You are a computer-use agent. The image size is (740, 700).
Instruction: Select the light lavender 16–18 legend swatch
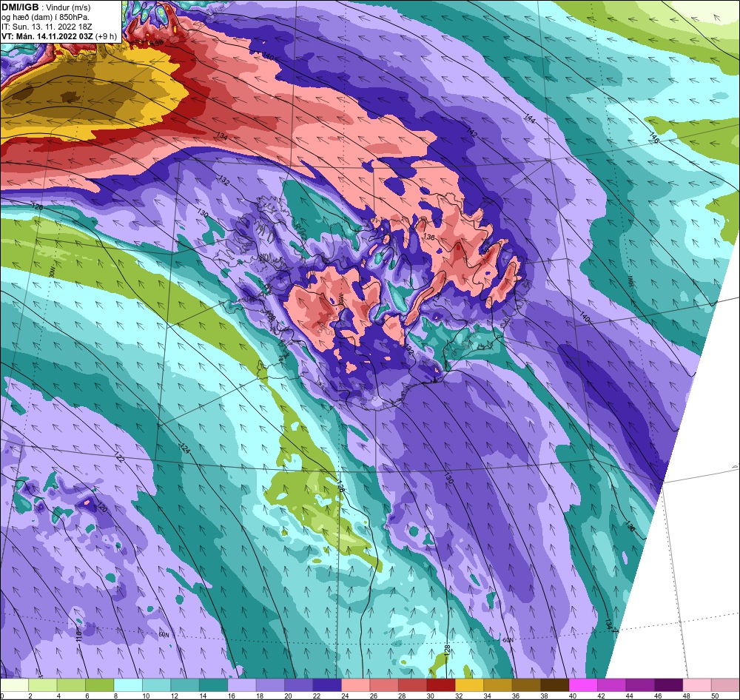pyautogui.click(x=242, y=685)
